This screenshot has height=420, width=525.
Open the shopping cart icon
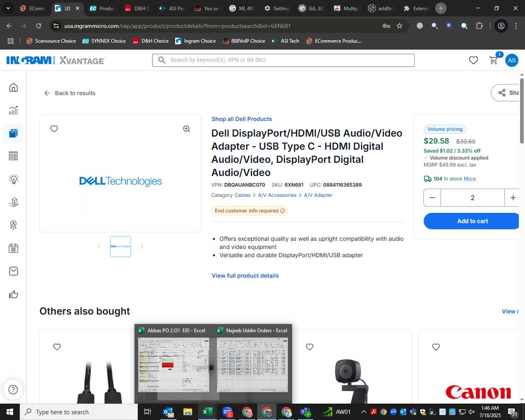pos(494,60)
